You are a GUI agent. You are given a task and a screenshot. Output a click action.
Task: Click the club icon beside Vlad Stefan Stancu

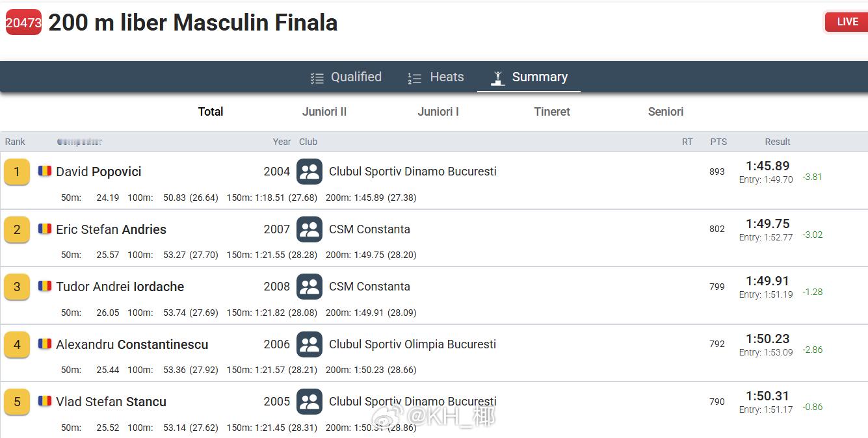pyautogui.click(x=309, y=402)
